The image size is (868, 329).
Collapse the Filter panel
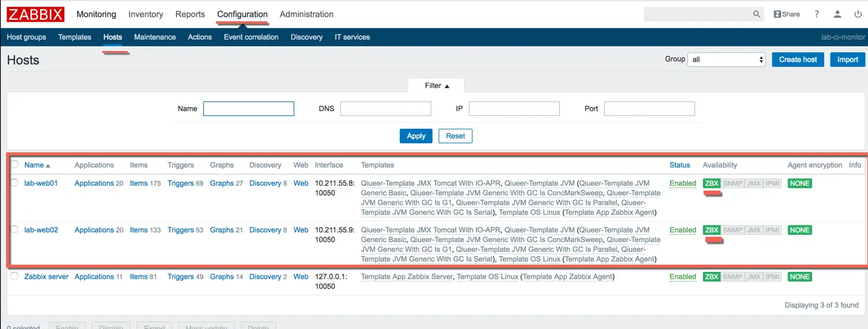(437, 86)
